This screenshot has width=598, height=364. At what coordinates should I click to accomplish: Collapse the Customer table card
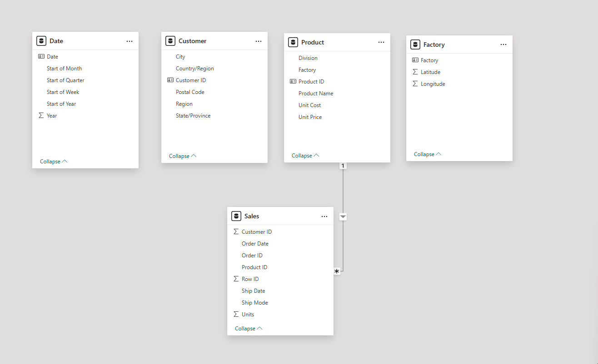(x=183, y=156)
